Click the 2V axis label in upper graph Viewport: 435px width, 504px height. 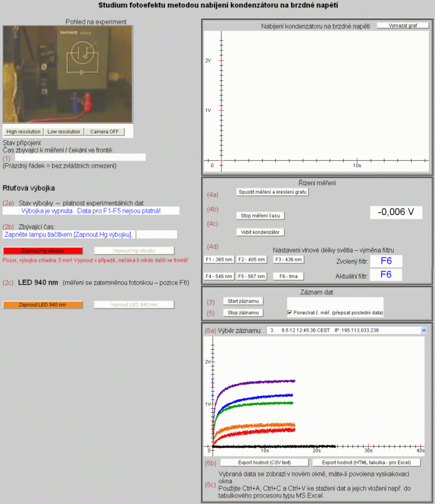tap(208, 60)
